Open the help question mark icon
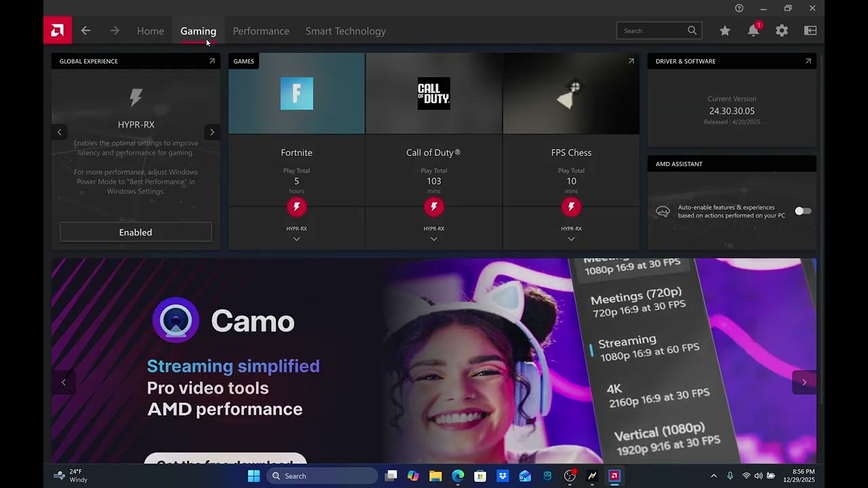The height and width of the screenshot is (488, 868). [x=739, y=8]
